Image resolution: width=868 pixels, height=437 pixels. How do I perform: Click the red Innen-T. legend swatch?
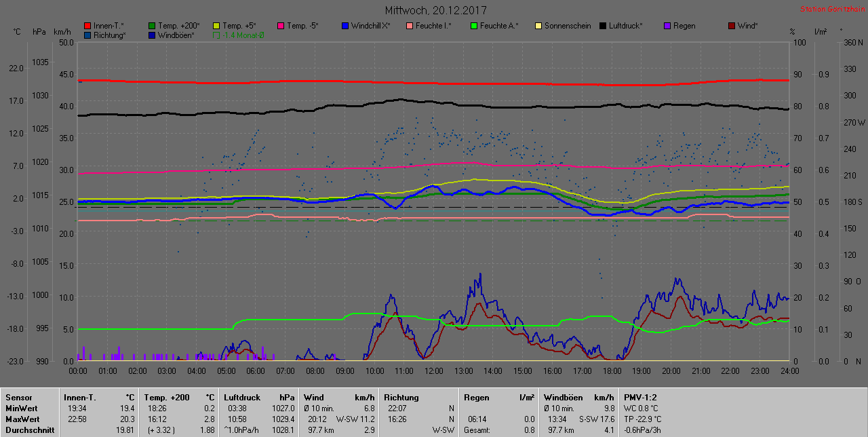coord(87,26)
